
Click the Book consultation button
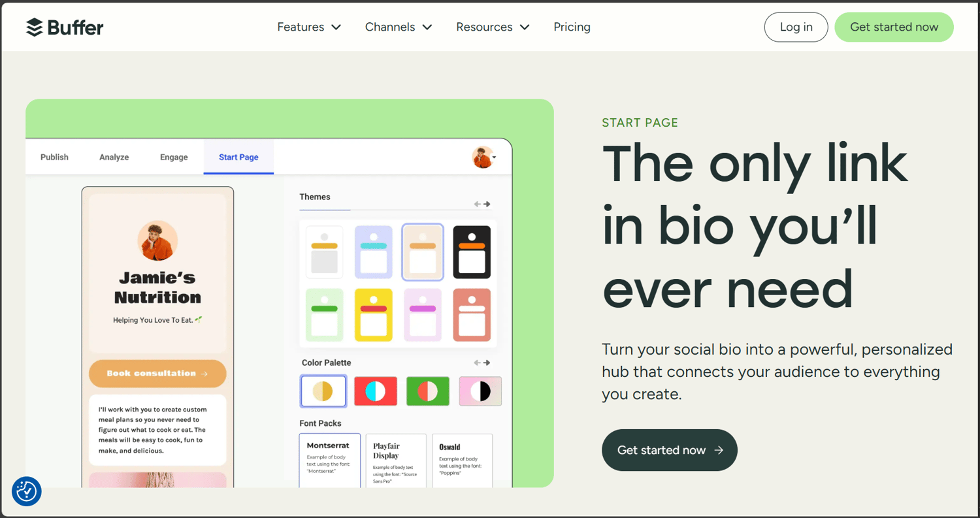pyautogui.click(x=157, y=373)
